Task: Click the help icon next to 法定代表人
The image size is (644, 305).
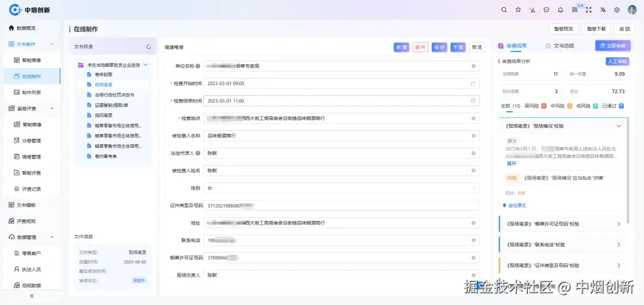Action: (198, 153)
